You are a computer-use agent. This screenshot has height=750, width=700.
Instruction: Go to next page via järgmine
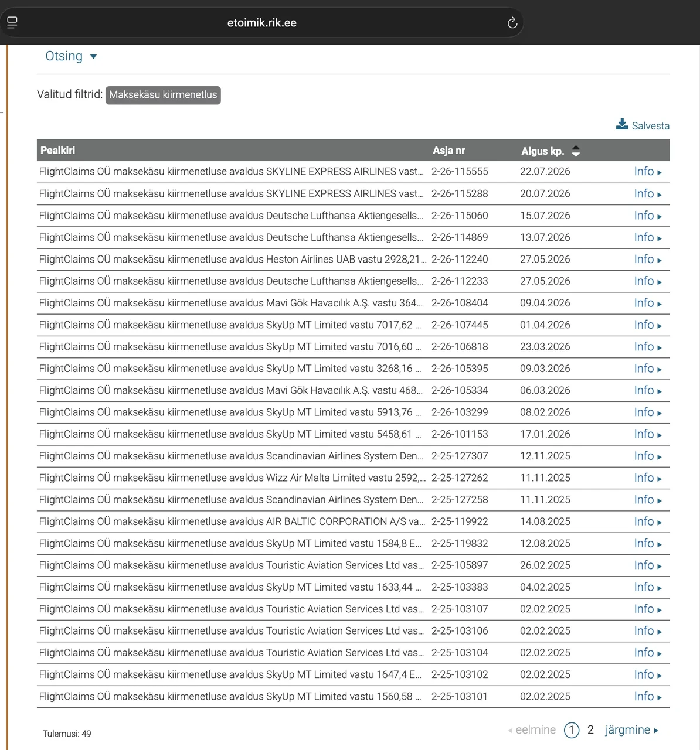[631, 730]
